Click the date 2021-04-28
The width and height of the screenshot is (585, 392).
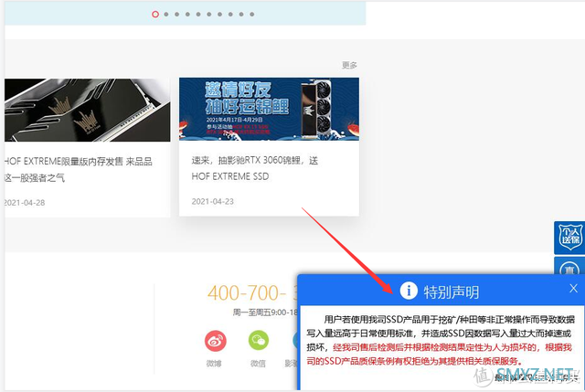click(25, 203)
